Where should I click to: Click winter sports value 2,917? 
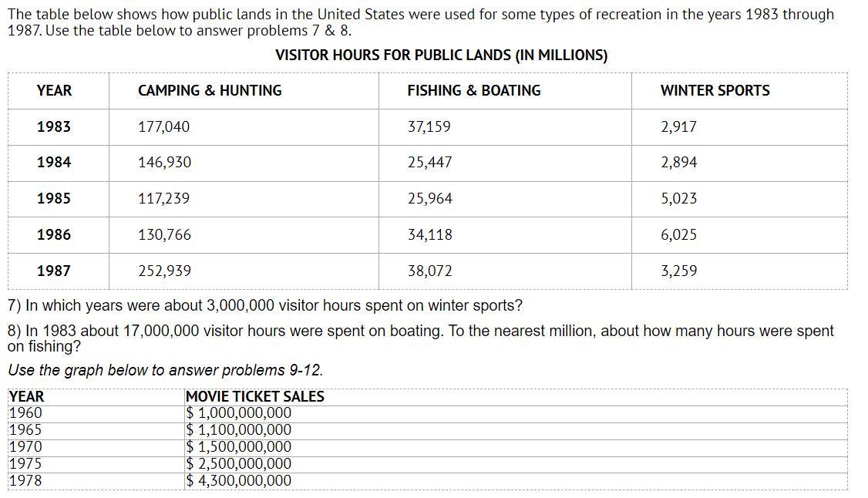click(x=678, y=126)
